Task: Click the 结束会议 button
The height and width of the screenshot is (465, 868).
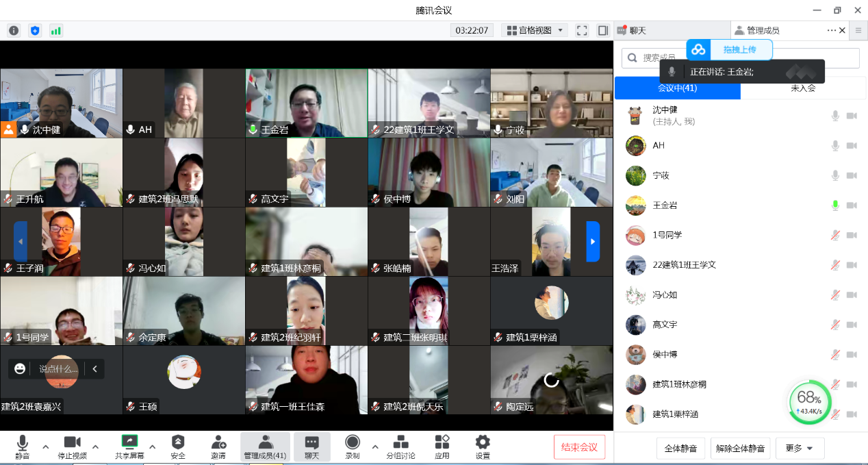Action: click(x=579, y=447)
